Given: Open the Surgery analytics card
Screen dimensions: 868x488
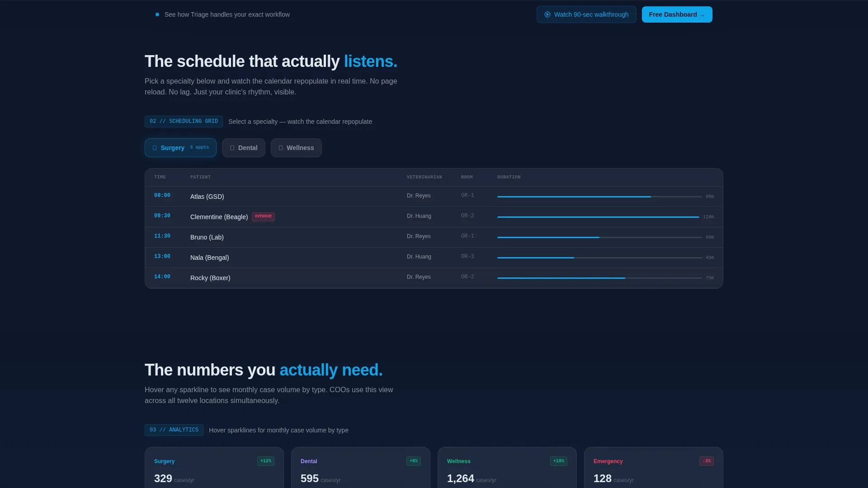Looking at the screenshot, I should [x=214, y=468].
